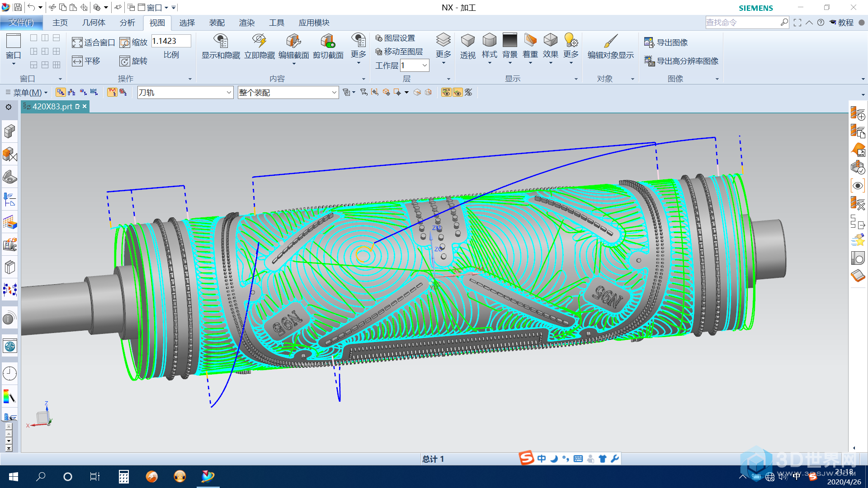Click the resource bar settings gear
The width and height of the screenshot is (868, 488).
[9, 107]
